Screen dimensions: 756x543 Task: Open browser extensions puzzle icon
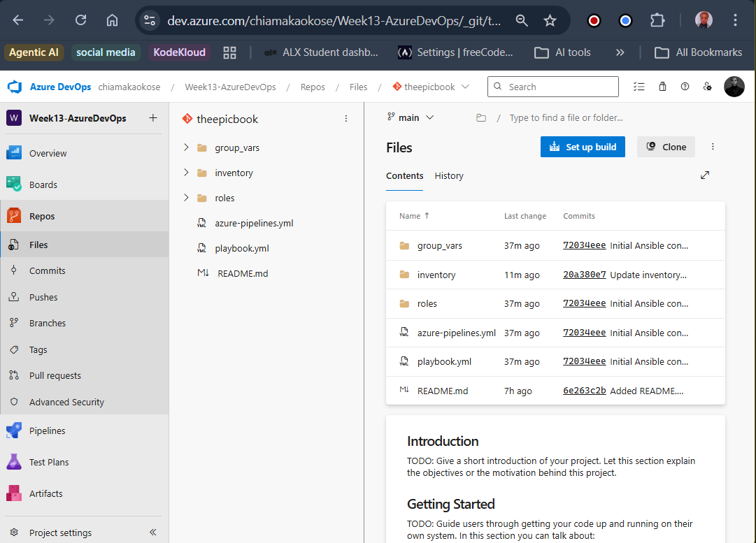tap(657, 20)
